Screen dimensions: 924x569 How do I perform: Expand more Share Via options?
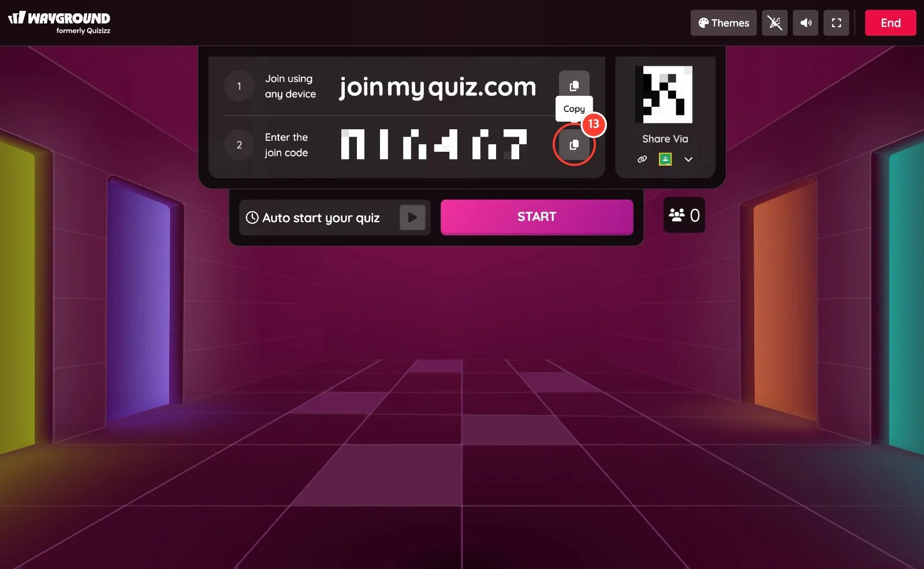point(688,159)
